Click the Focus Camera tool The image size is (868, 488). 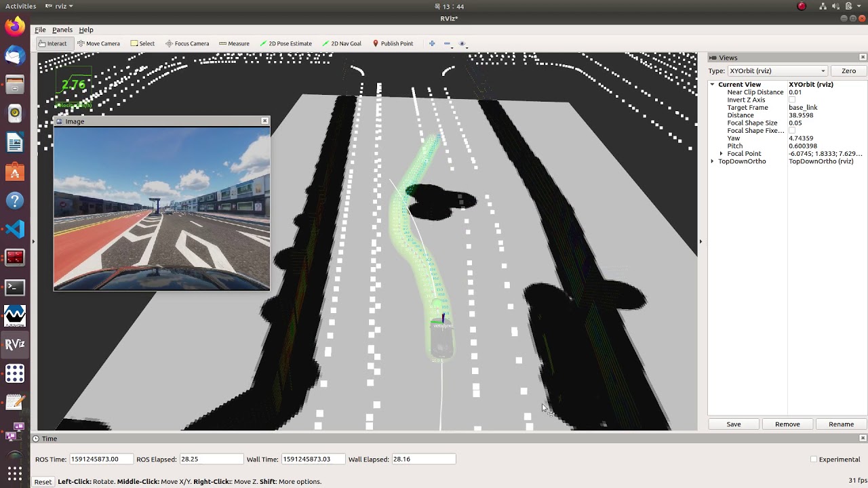pyautogui.click(x=187, y=43)
